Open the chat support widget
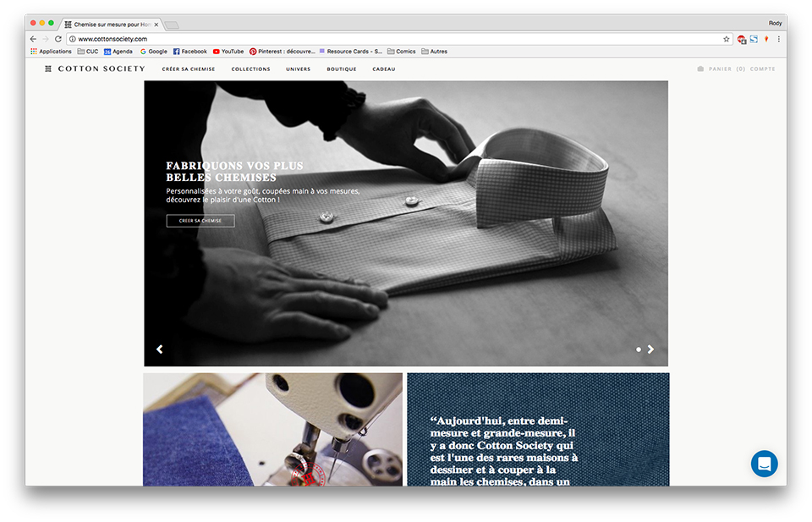 tap(765, 464)
